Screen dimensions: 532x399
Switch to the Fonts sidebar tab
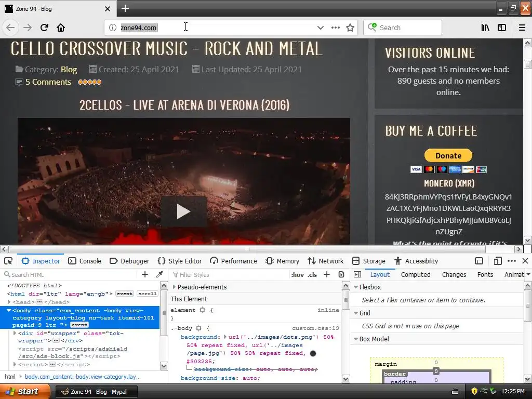pyautogui.click(x=485, y=274)
